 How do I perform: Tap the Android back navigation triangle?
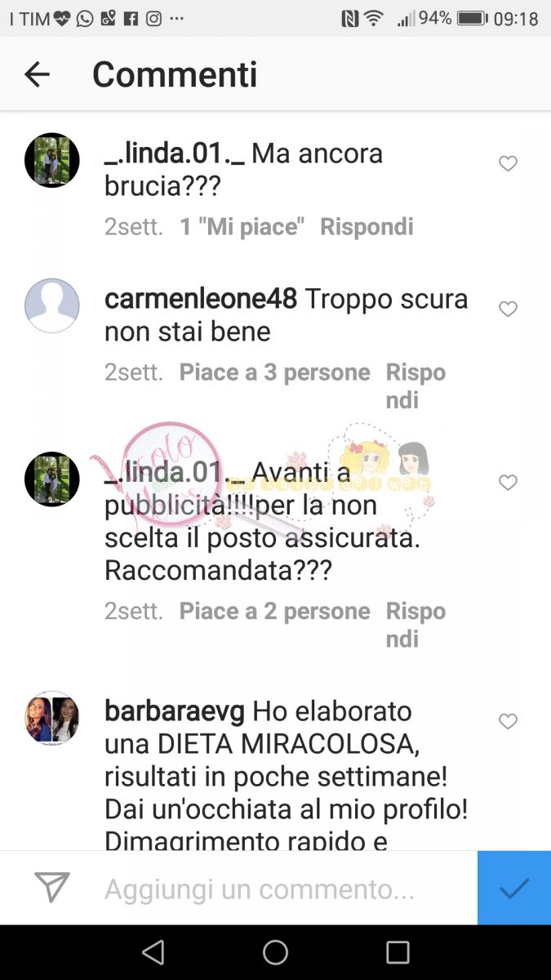tap(153, 952)
